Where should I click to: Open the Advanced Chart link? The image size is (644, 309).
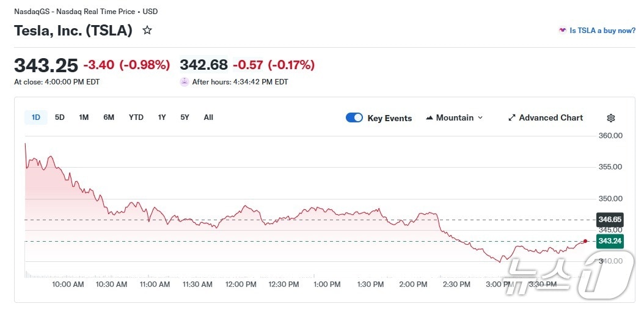point(551,117)
